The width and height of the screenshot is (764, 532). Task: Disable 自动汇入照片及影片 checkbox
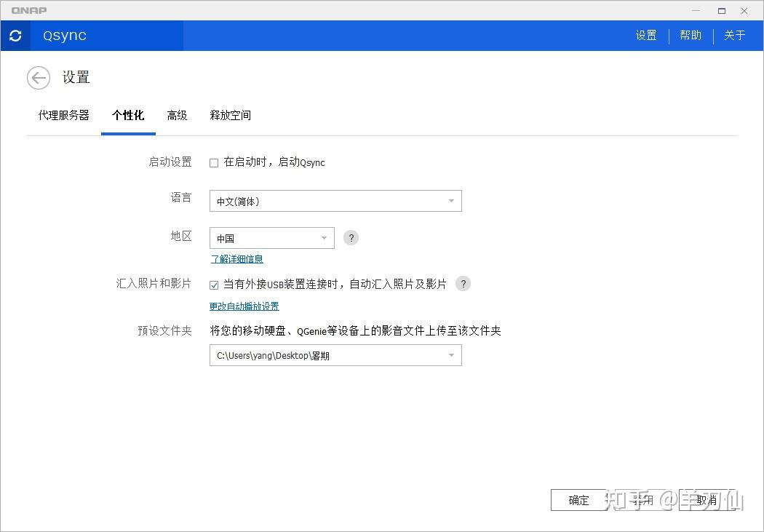click(x=214, y=284)
